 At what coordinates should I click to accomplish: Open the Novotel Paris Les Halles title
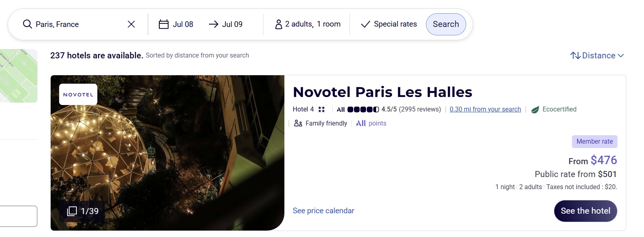382,92
